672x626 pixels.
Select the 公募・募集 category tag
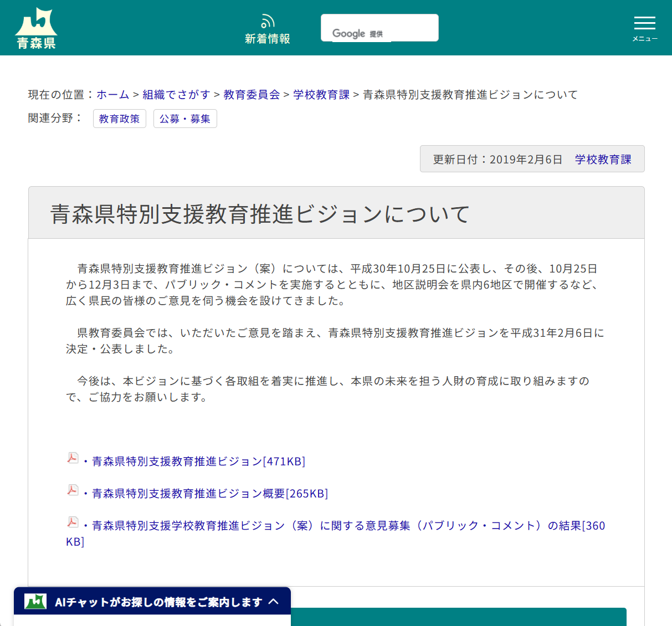(185, 118)
